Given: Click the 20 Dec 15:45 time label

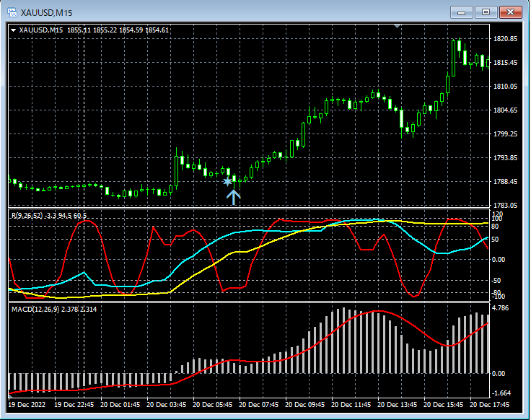Looking at the screenshot, I should coord(443,405).
